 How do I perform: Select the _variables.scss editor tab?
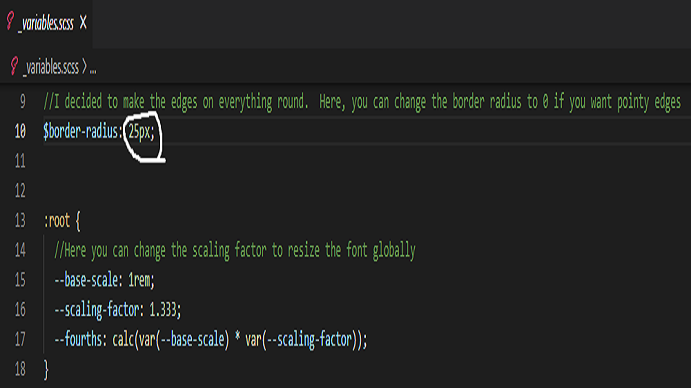(46, 23)
